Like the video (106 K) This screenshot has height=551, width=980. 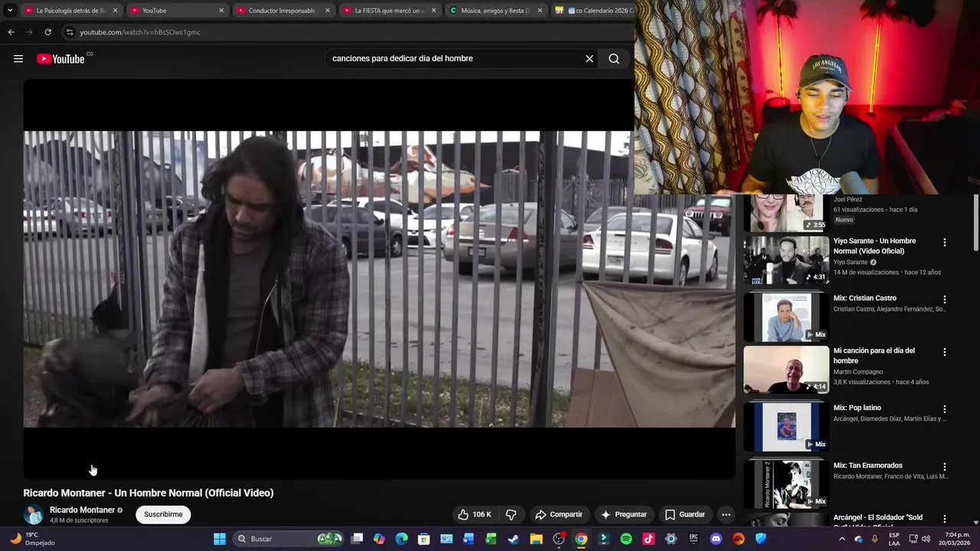coord(475,514)
